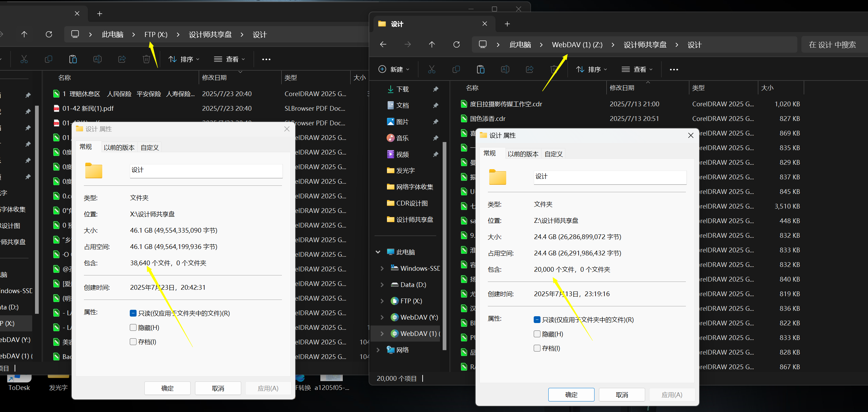This screenshot has width=868, height=412.
Task: Open the 下载 Downloads quick access folder
Action: point(403,89)
